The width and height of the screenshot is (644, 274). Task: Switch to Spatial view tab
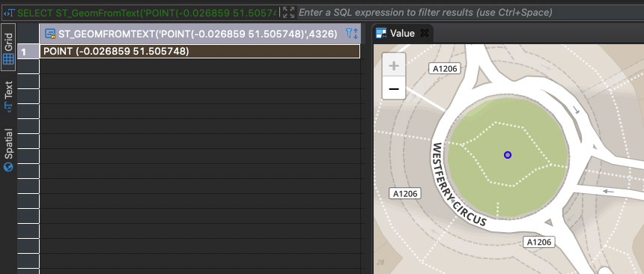click(9, 150)
